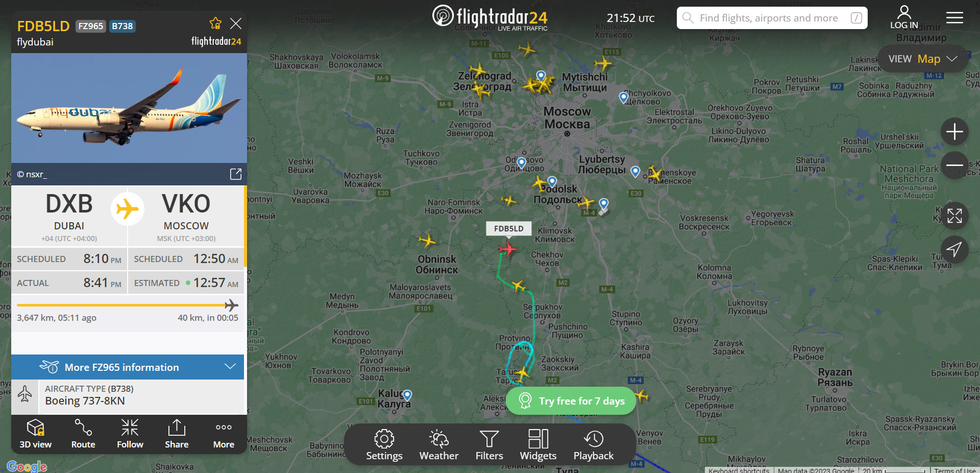Screen dimensions: 980x473
Task: Open aircraft photo in new window
Action: (x=235, y=174)
